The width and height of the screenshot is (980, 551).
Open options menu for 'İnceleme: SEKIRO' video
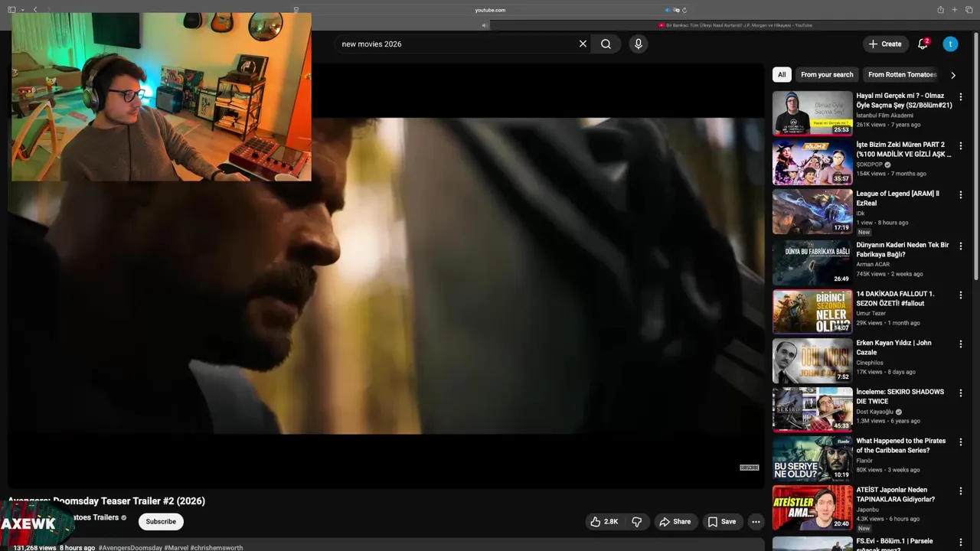pos(961,393)
